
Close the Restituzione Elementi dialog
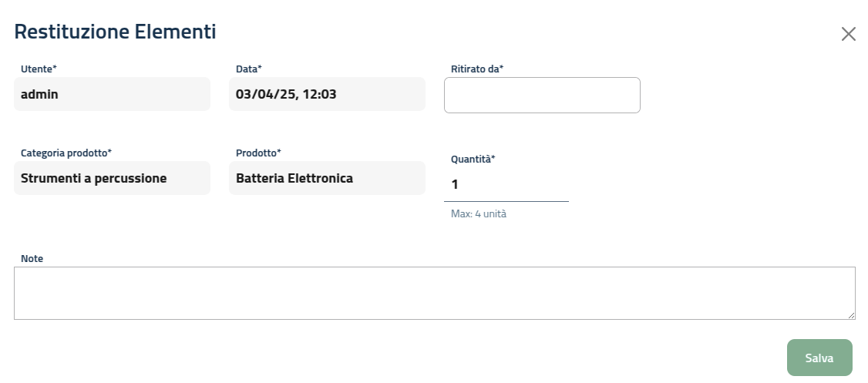point(848,34)
